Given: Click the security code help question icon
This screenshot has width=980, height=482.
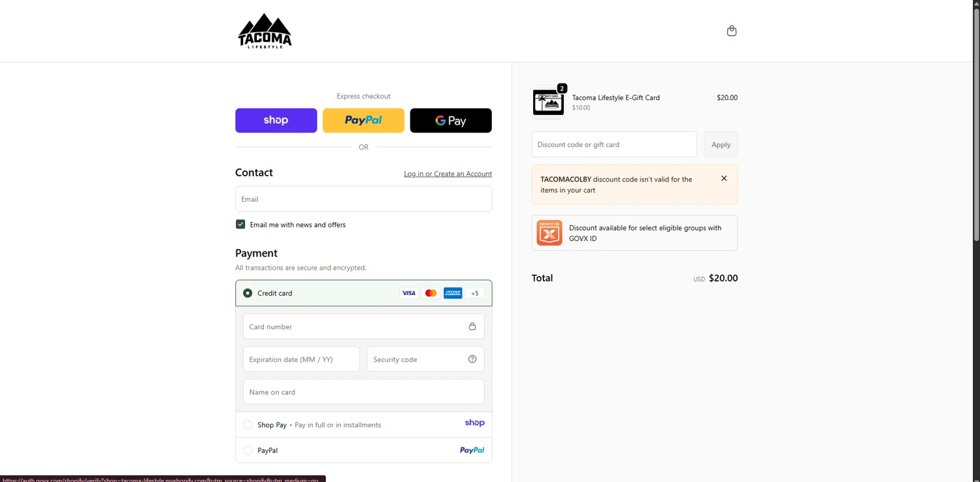Looking at the screenshot, I should (472, 359).
